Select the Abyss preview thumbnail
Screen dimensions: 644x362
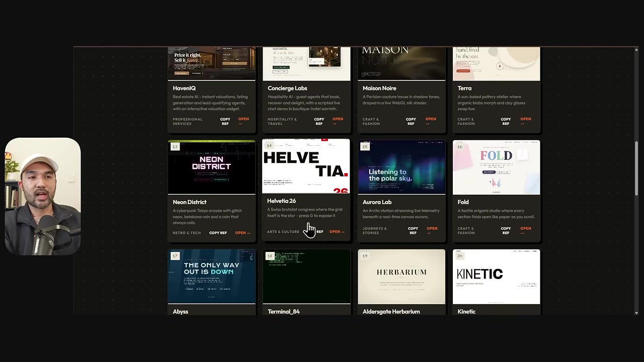[x=212, y=277]
